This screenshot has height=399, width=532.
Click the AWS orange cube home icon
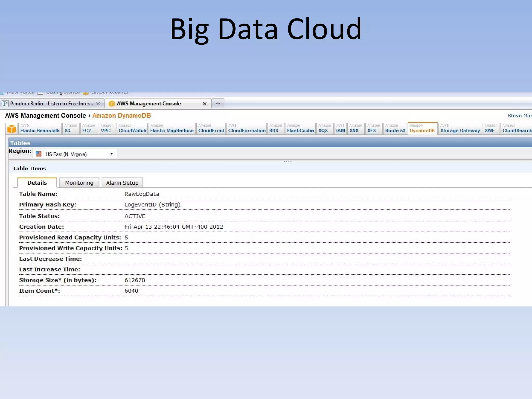click(12, 129)
